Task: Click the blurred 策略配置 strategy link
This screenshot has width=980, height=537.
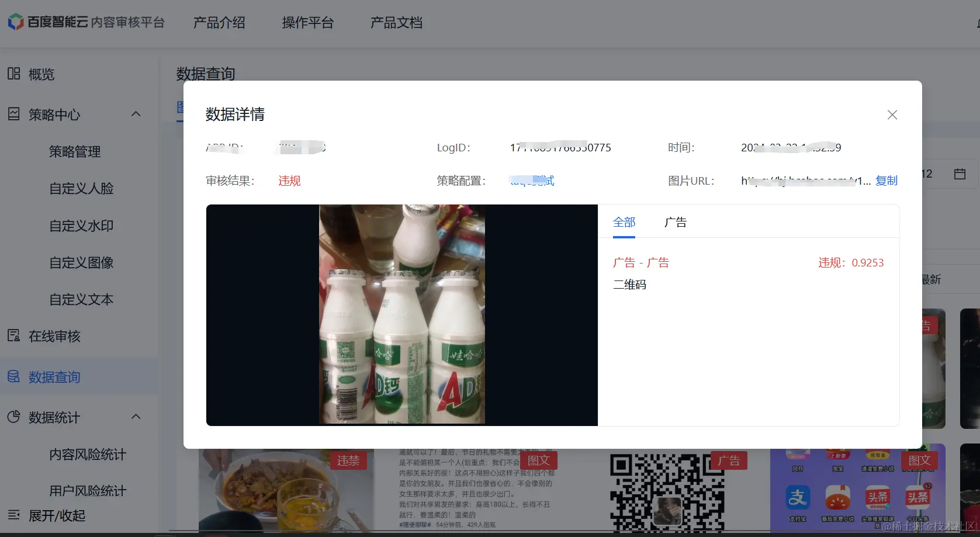Action: (532, 181)
